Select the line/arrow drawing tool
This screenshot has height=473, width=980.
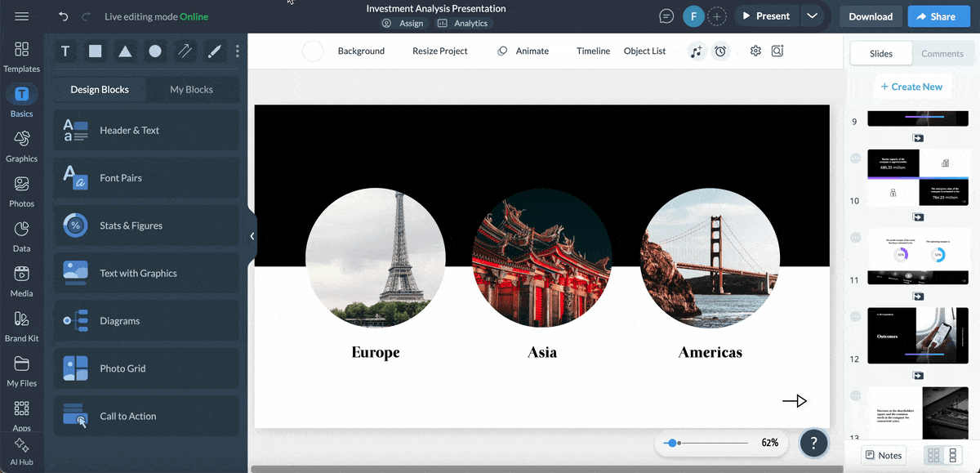[x=185, y=51]
